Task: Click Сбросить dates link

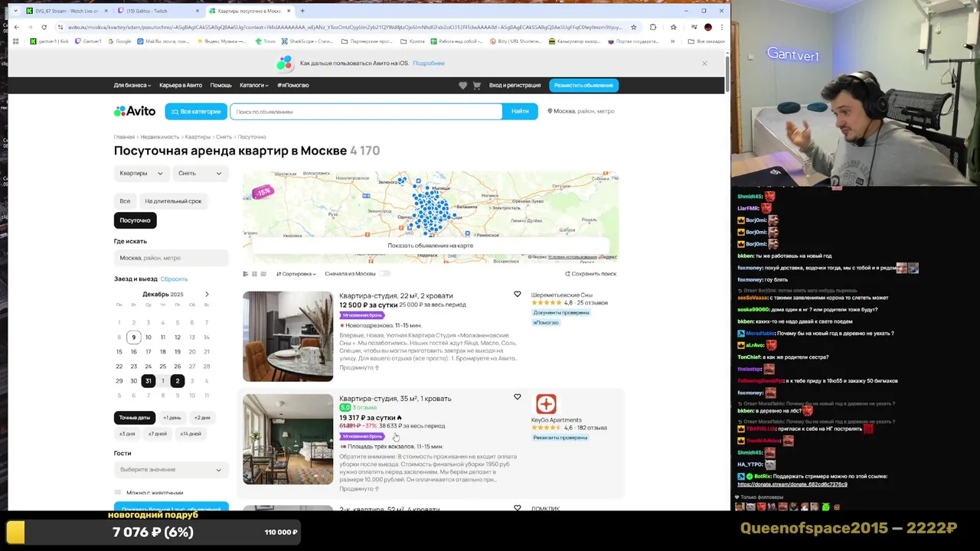Action: coord(174,279)
